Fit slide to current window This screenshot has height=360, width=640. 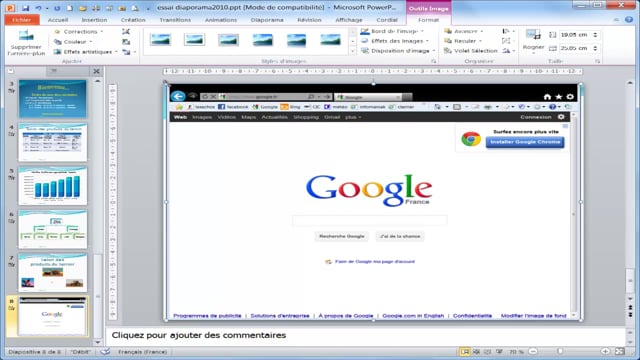click(620, 351)
